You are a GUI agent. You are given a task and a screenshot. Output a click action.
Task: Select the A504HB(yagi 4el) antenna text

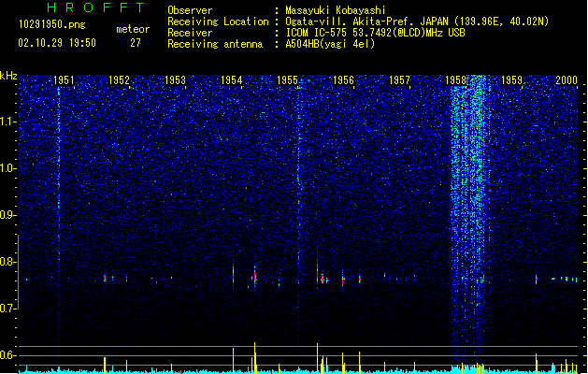tap(330, 44)
